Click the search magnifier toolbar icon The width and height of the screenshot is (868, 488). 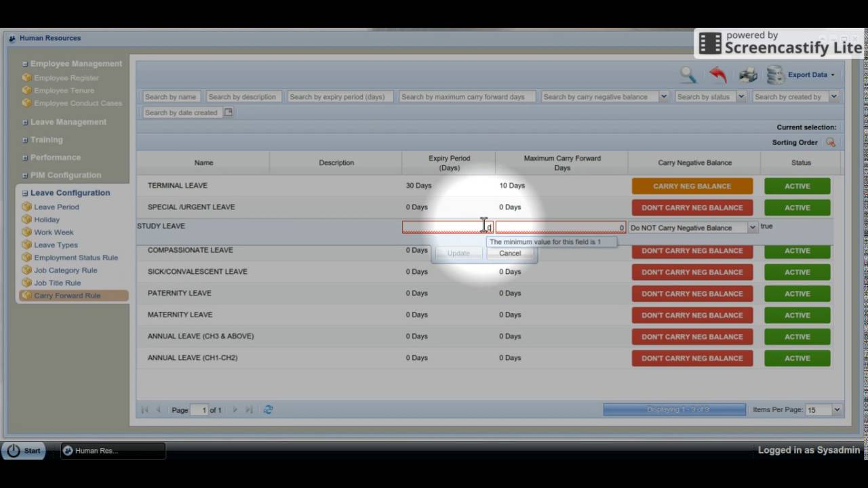click(x=688, y=75)
